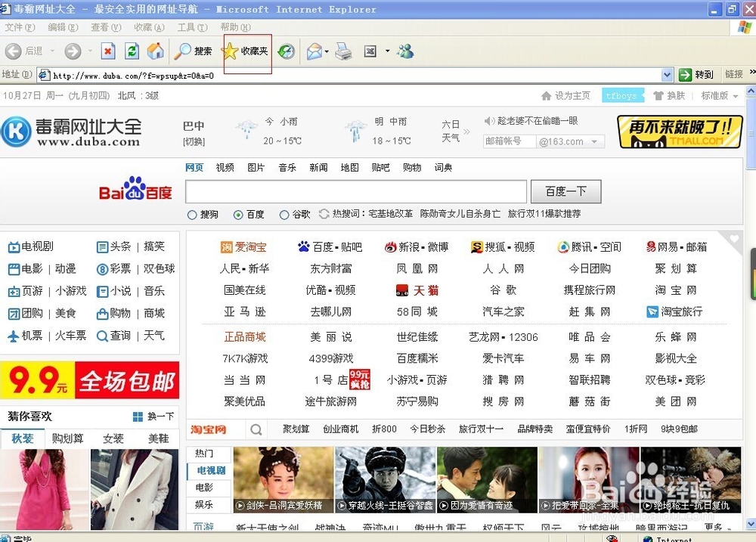Click the home icon beside 设为主页
The image size is (756, 542).
[x=547, y=96]
